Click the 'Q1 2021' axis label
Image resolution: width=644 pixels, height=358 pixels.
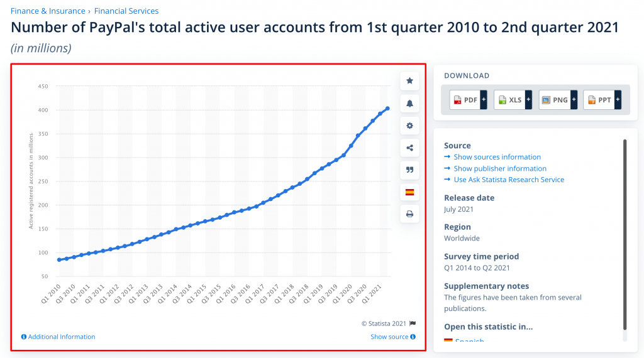pos(372,294)
